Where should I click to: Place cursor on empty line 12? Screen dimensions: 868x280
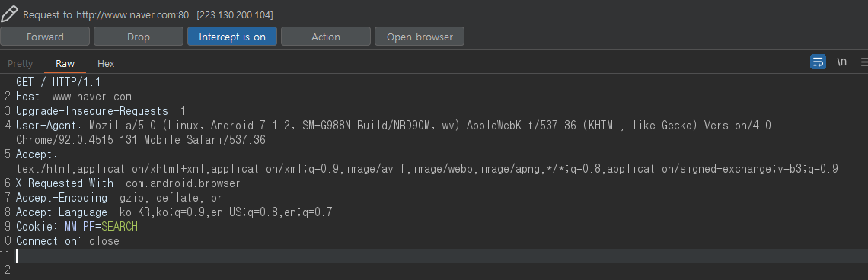[441, 270]
